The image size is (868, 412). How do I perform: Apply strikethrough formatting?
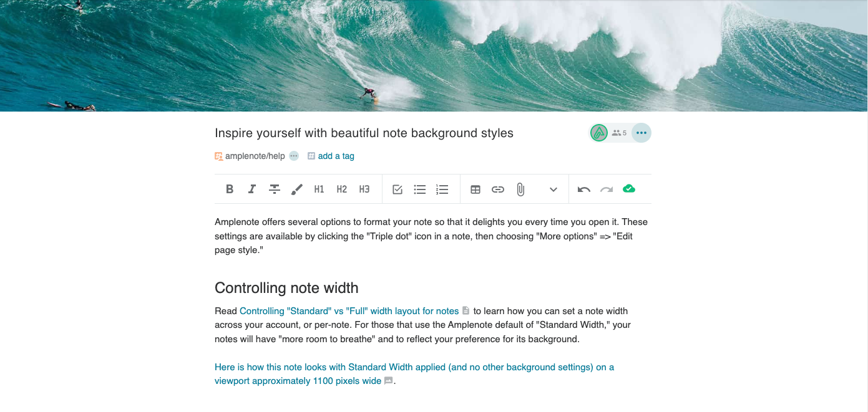pyautogui.click(x=275, y=189)
